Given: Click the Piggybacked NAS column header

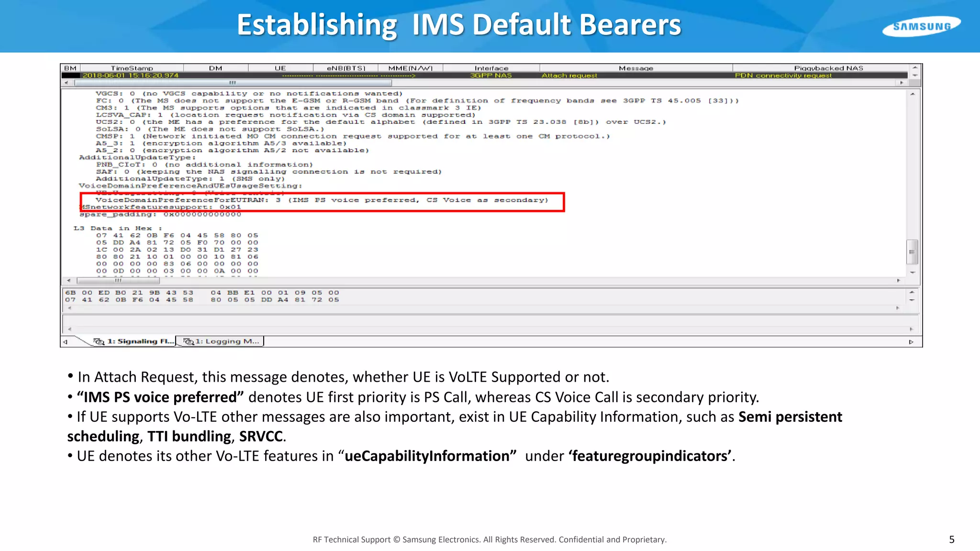Looking at the screenshot, I should point(828,68).
